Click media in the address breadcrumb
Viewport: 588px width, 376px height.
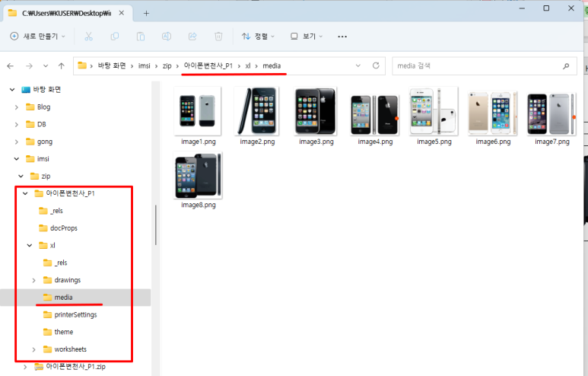[272, 65]
